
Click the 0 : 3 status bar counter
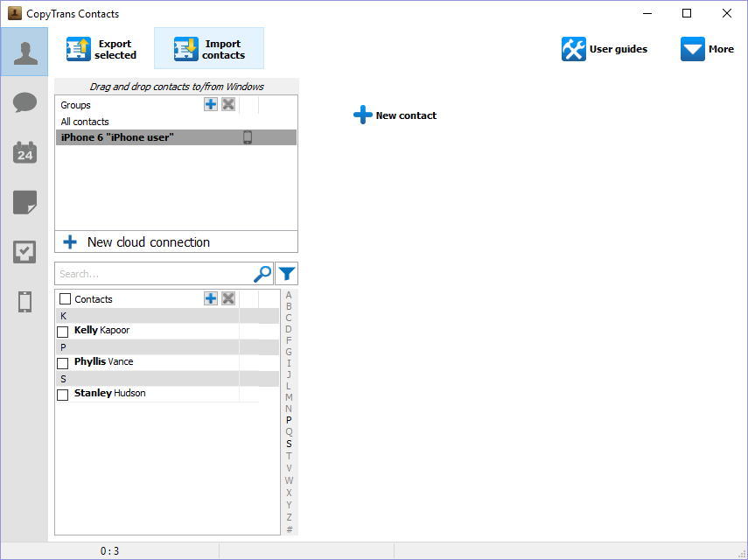109,551
